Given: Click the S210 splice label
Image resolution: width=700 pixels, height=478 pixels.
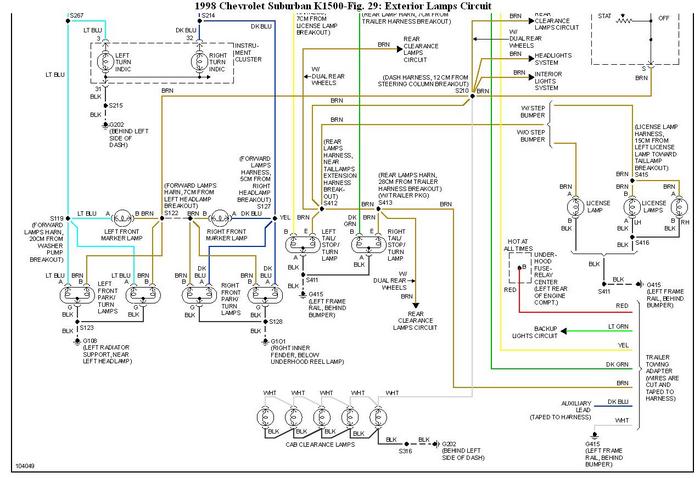Looking at the screenshot, I should click(462, 91).
